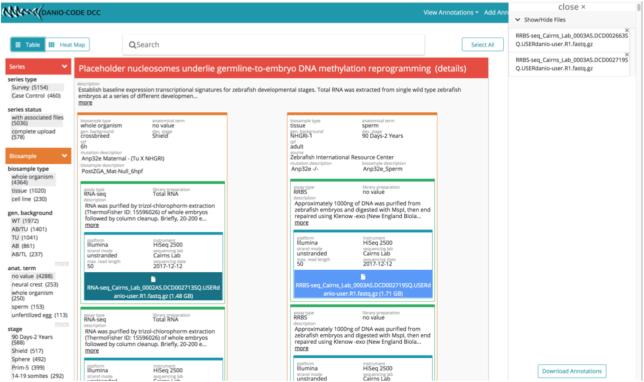Switch to Table view

[28, 45]
